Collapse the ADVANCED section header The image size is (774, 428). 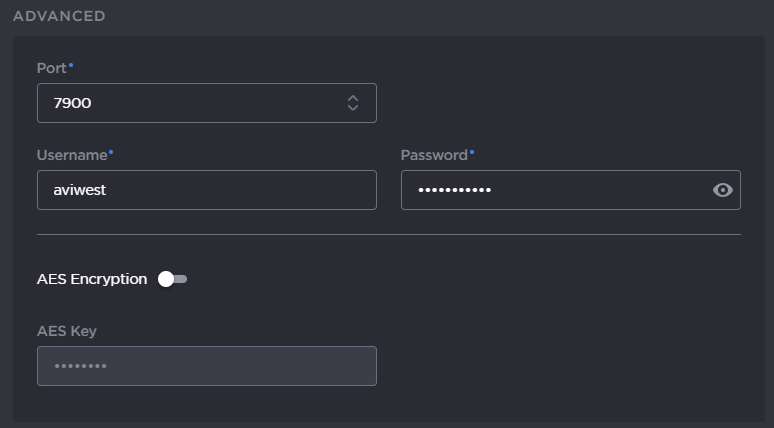(59, 16)
